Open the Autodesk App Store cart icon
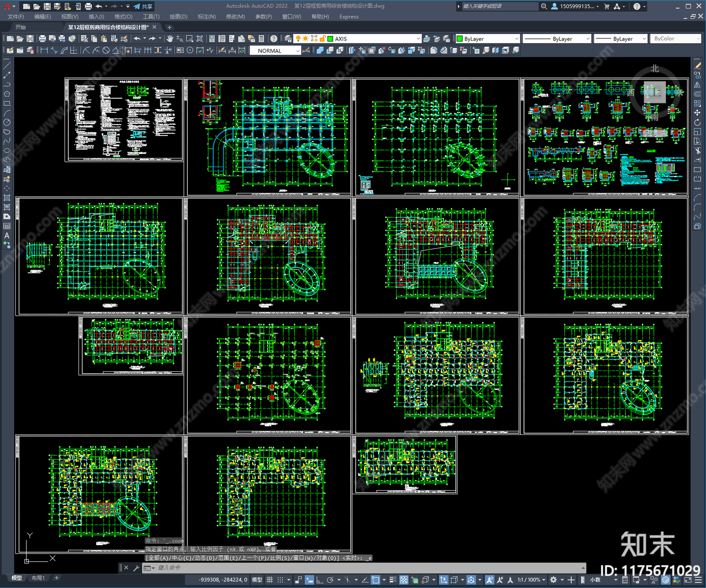The height and width of the screenshot is (588, 706). coord(607,6)
